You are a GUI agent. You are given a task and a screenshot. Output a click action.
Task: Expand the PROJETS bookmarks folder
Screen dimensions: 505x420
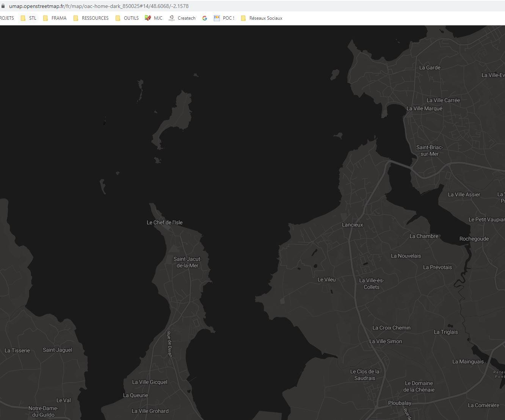coord(7,18)
